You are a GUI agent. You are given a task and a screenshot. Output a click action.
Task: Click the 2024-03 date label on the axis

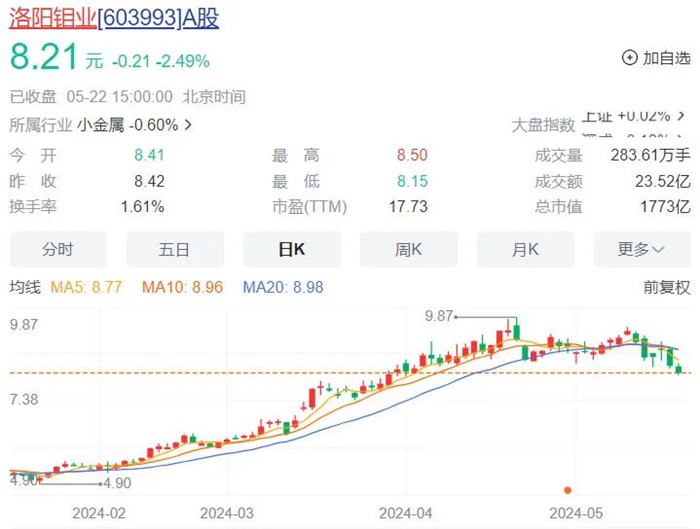(x=228, y=512)
